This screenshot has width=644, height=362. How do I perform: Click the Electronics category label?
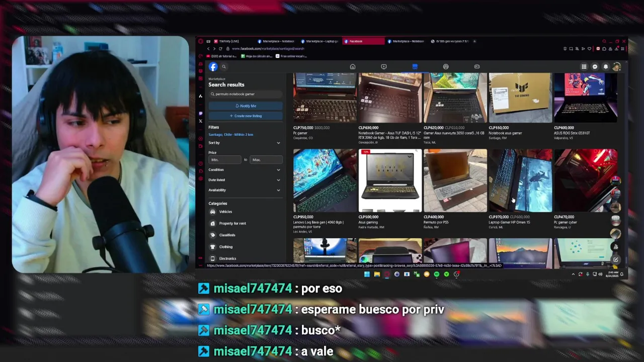[x=227, y=258]
